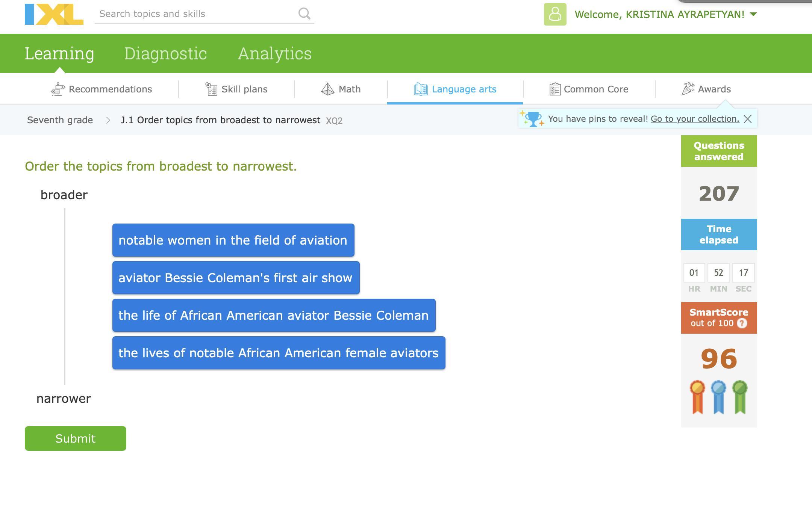Open the Diagnostic tab

pyautogui.click(x=165, y=53)
